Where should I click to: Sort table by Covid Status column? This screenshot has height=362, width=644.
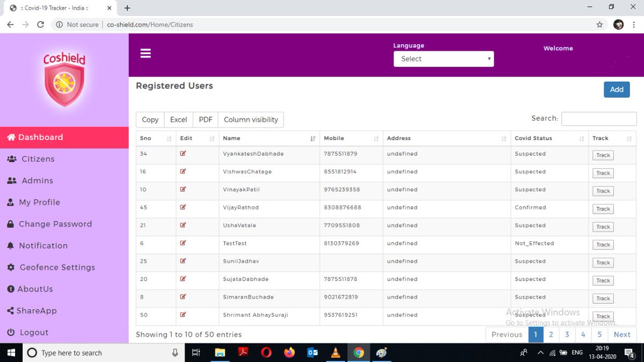pos(550,139)
